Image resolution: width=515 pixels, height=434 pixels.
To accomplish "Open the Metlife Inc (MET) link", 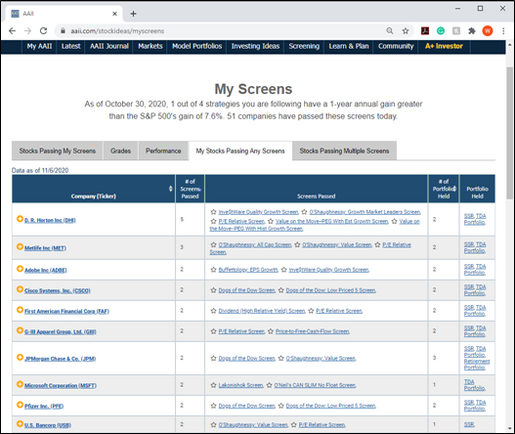I will click(x=45, y=248).
